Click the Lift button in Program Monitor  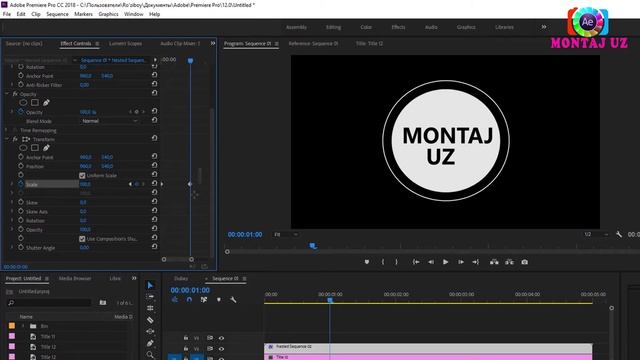[x=494, y=262]
